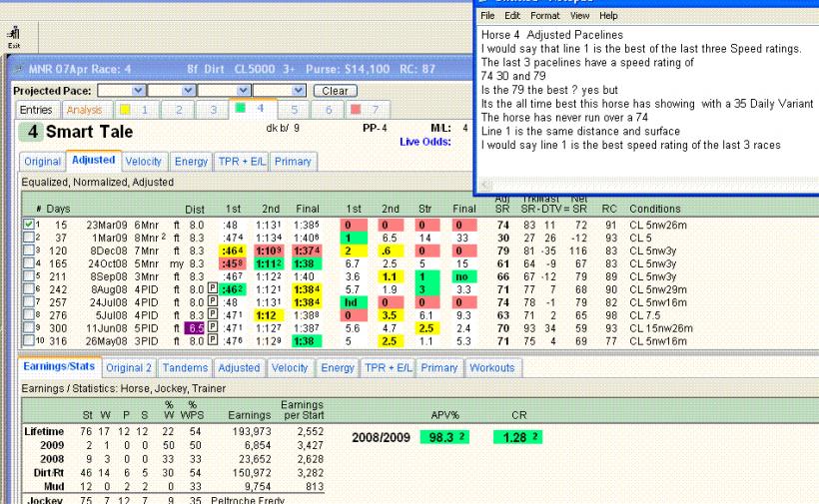Uncheck paceline 1 checkbox (23Mar09)
The height and width of the screenshot is (504, 819).
[x=29, y=225]
